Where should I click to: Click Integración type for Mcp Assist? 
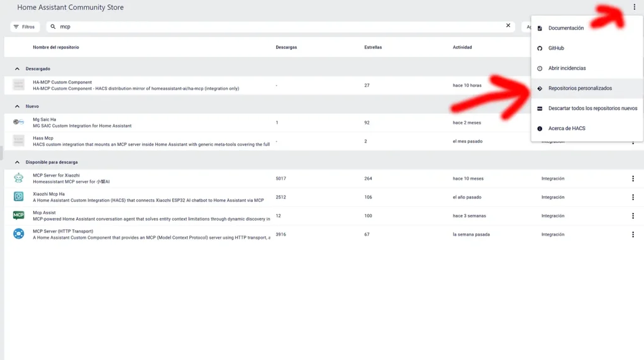coord(553,216)
